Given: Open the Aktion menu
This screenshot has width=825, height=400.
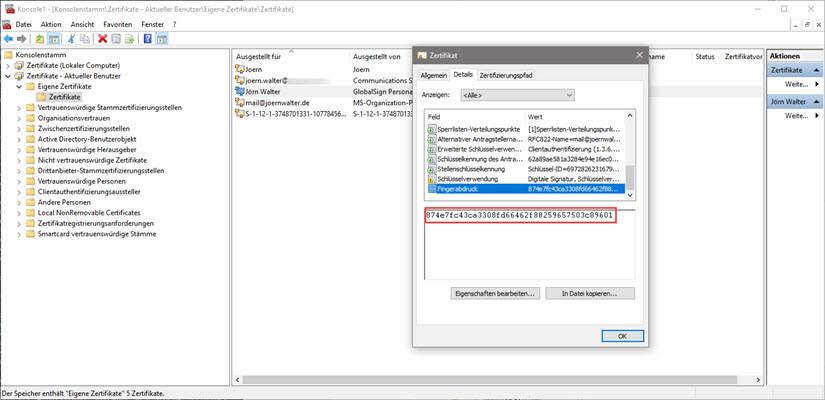Looking at the screenshot, I should point(51,23).
